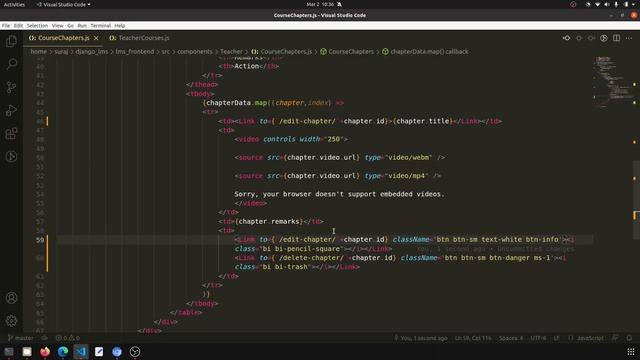
Task: Open the Terminal menu
Action: [x=100, y=25]
